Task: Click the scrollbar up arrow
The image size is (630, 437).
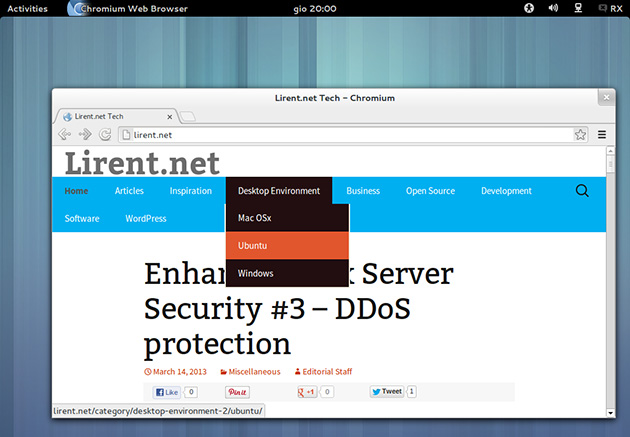Action: pos(610,151)
